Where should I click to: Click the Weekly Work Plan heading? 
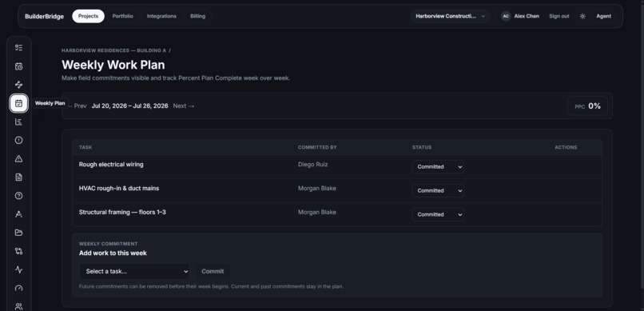113,65
